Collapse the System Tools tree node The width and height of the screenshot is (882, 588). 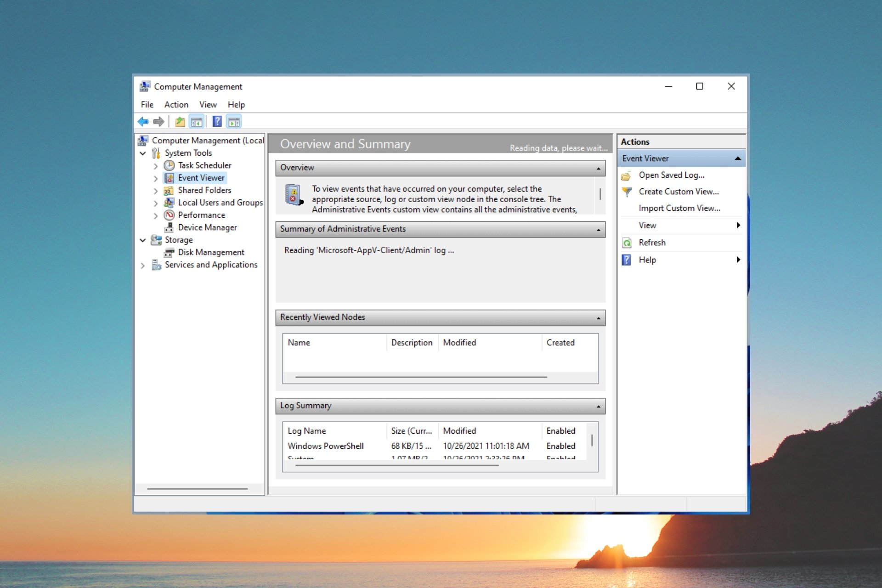(143, 153)
